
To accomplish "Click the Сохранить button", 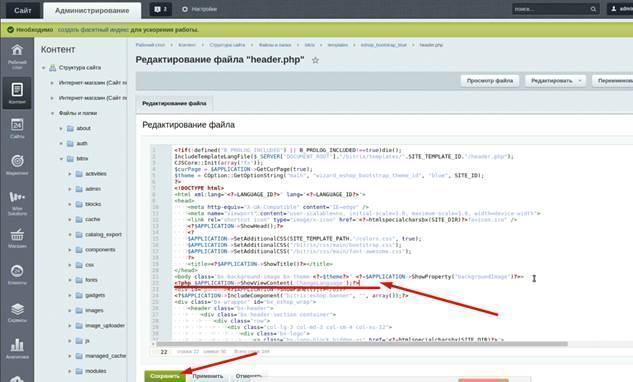I will click(165, 376).
